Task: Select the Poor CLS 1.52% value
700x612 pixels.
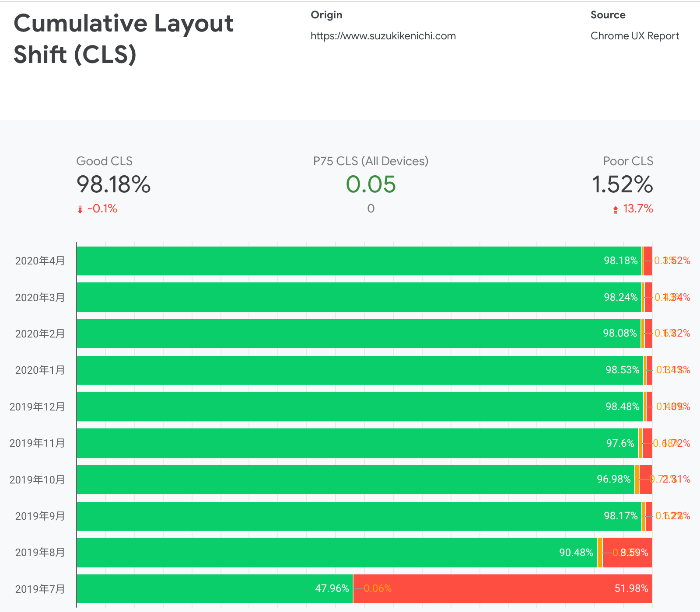Action: [x=622, y=184]
